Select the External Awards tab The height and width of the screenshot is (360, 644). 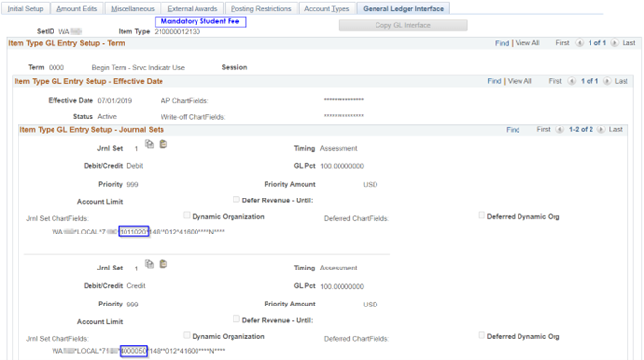point(193,8)
